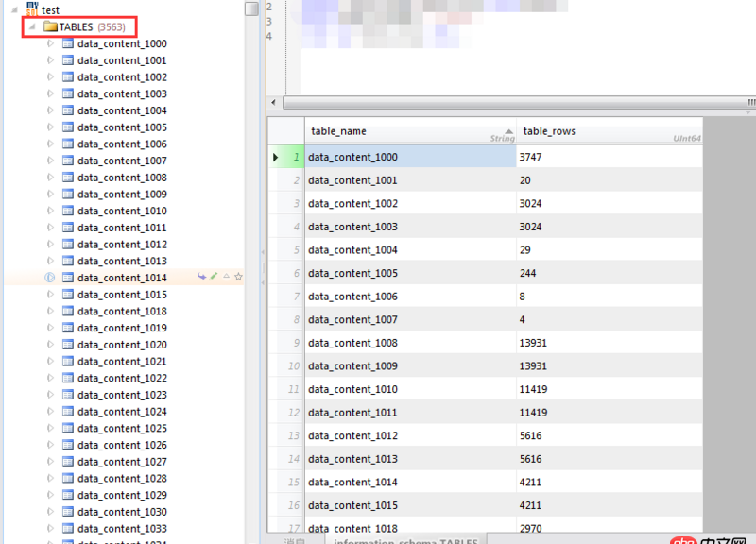This screenshot has width=756, height=544.
Task: Click the favorite star icon on data_content_1014
Action: [238, 277]
